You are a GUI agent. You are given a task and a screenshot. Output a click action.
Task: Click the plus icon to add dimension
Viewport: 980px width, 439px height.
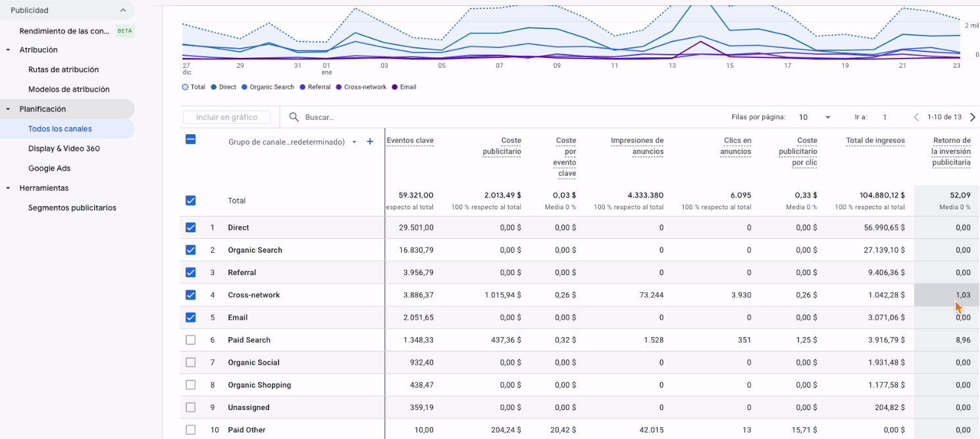(x=370, y=142)
